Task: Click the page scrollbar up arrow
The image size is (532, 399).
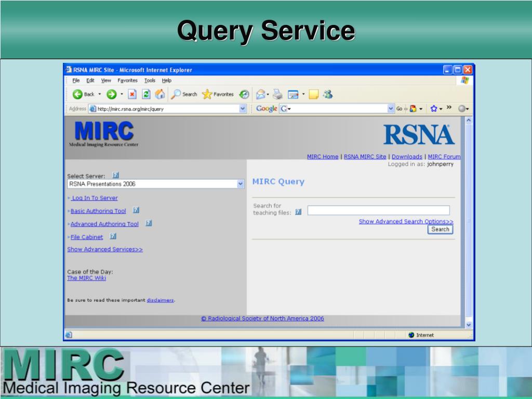Action: (469, 120)
